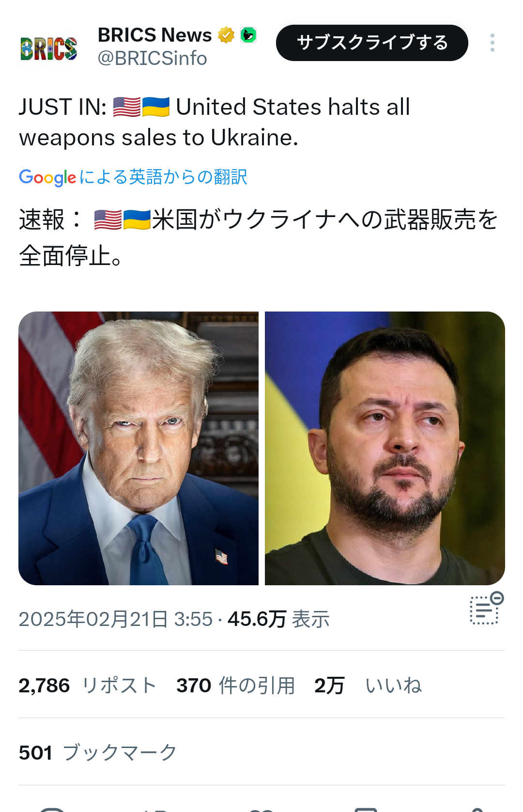Open the right photo of the bearded man
This screenshot has height=812, width=523.
385,448
